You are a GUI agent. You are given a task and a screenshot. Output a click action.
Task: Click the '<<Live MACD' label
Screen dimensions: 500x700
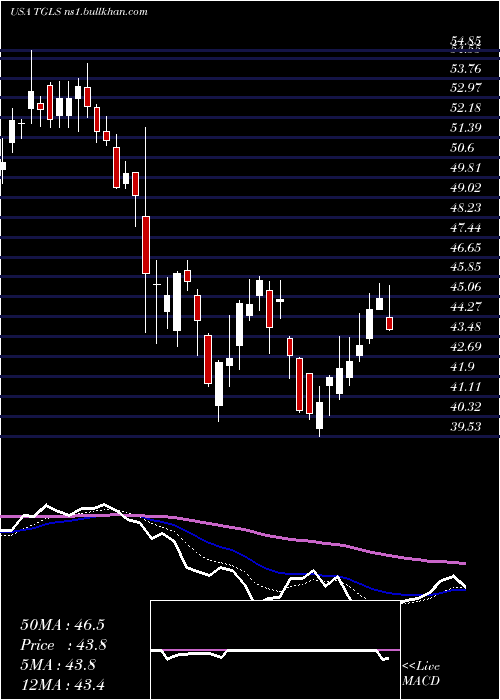tap(421, 674)
